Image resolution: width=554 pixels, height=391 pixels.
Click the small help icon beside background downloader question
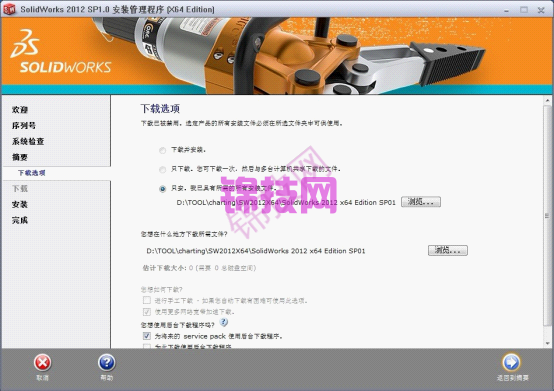click(x=224, y=322)
